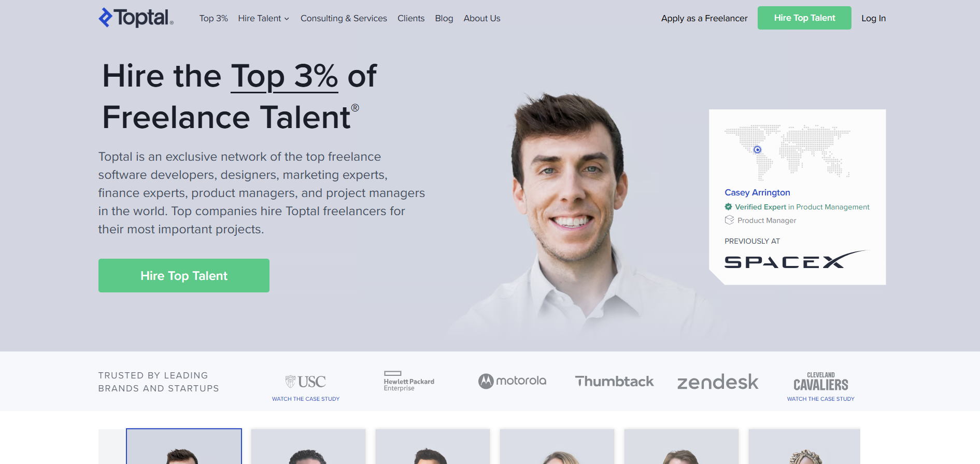Expand the Hire Talent dropdown menu
980x464 pixels.
tap(263, 18)
